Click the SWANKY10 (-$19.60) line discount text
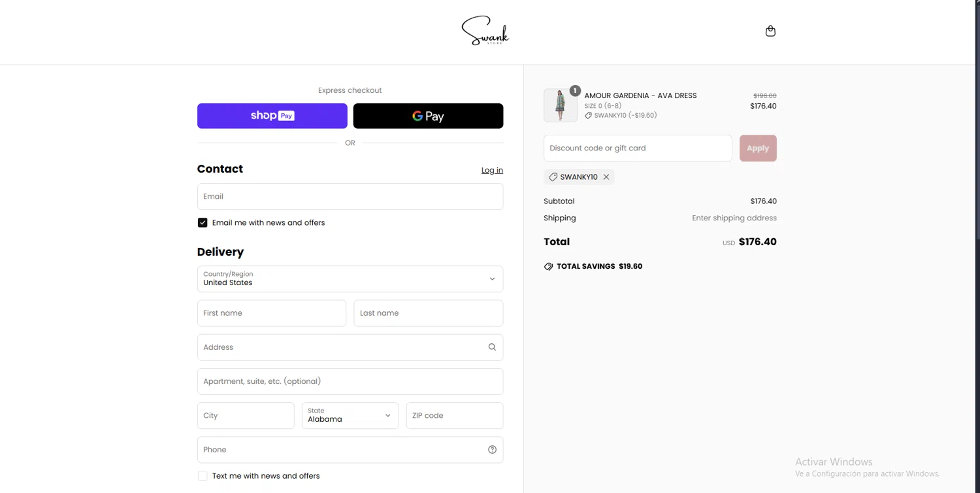 click(x=625, y=116)
